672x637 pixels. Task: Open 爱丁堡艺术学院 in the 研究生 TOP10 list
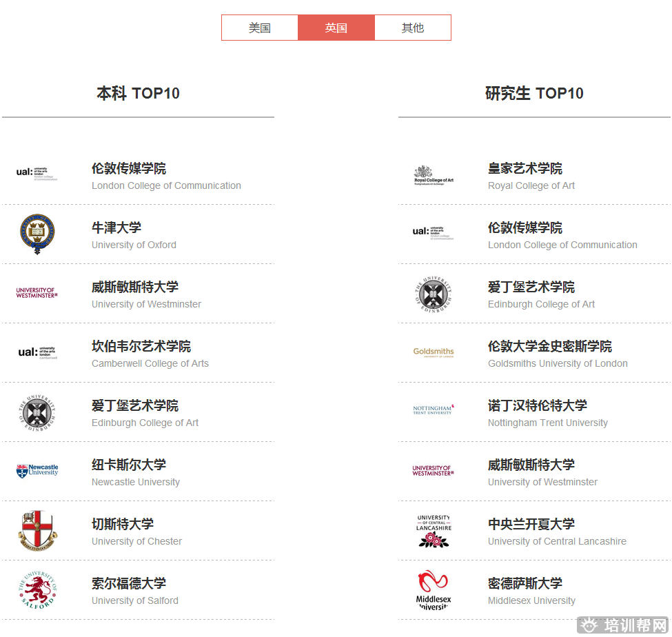click(531, 287)
